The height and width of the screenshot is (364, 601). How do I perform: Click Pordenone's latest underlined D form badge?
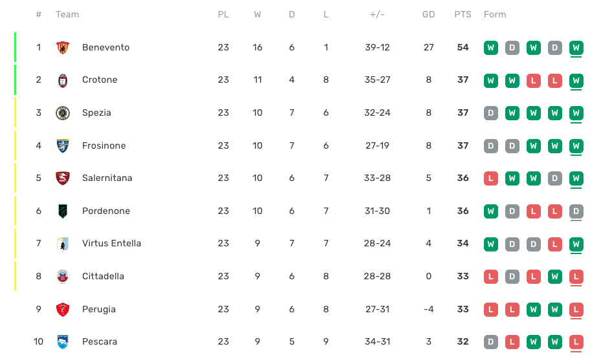(x=576, y=211)
